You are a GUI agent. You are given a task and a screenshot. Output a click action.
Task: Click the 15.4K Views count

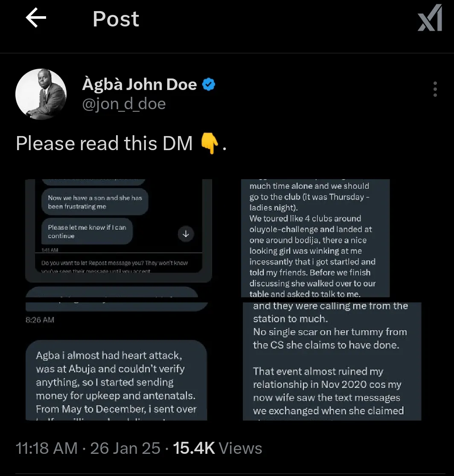point(218,448)
